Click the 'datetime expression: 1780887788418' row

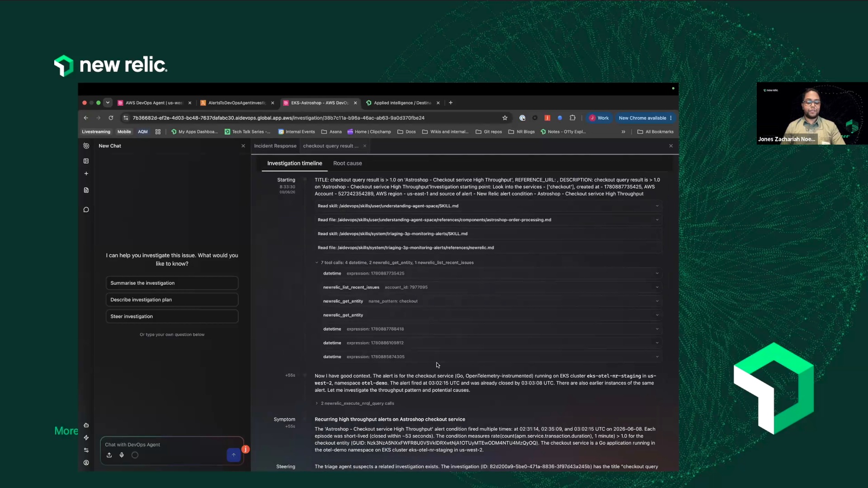491,329
